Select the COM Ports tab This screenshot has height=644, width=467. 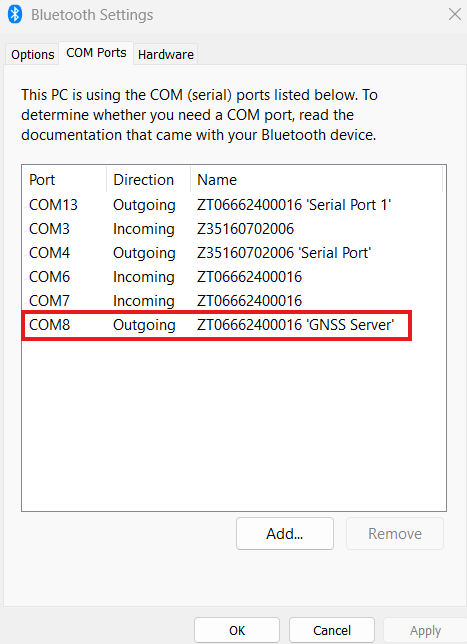(x=96, y=53)
